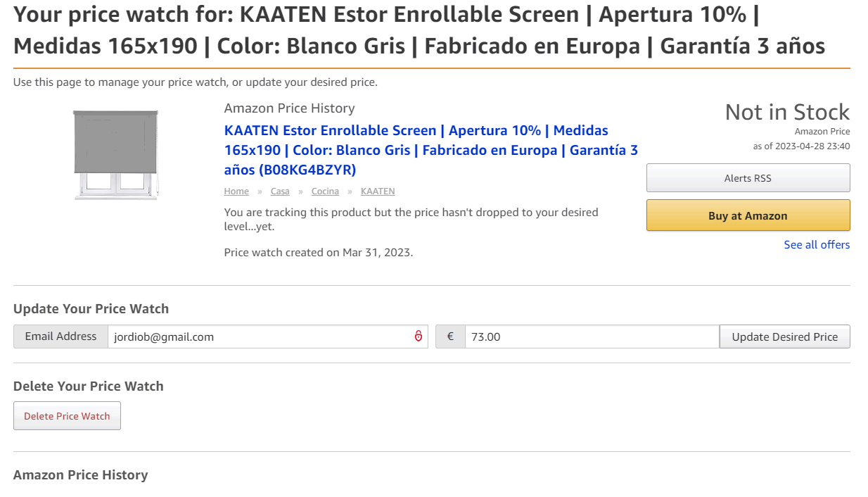
Task: Click the Update Your Price Watch heading
Action: (x=91, y=309)
